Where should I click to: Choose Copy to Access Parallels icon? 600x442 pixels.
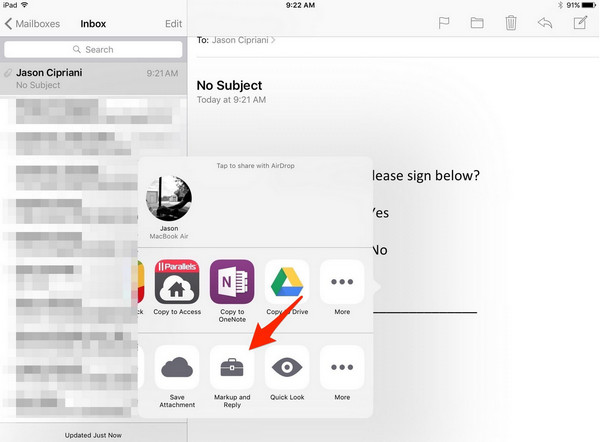(x=177, y=282)
